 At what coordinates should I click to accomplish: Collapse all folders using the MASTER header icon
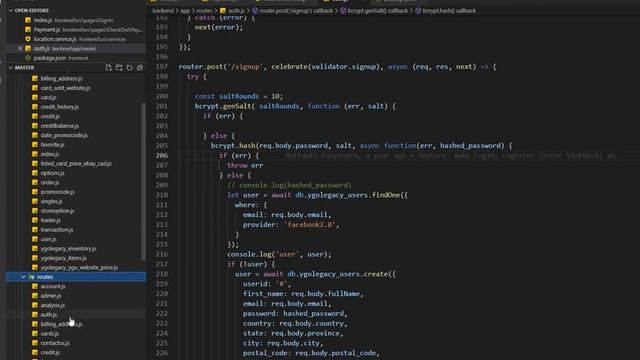(x=140, y=68)
